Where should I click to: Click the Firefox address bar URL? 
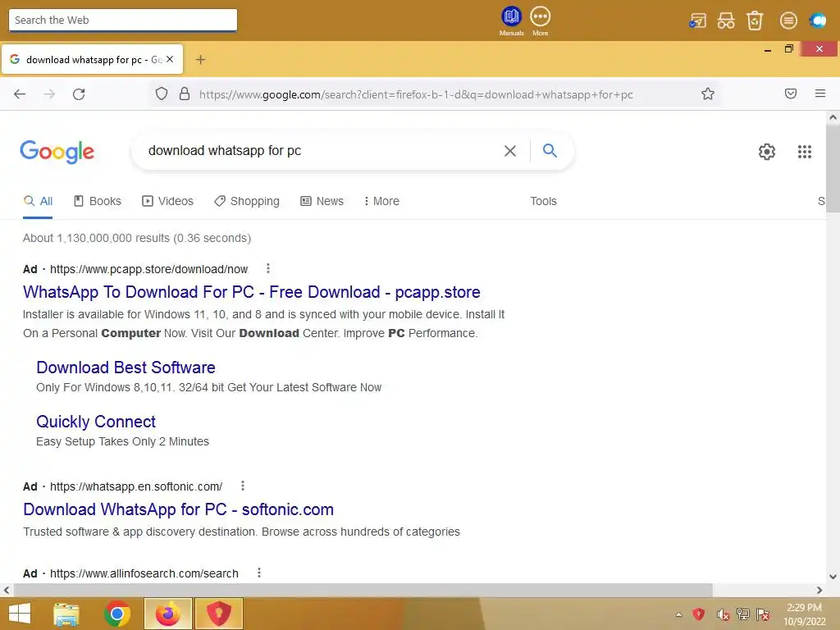click(x=416, y=95)
